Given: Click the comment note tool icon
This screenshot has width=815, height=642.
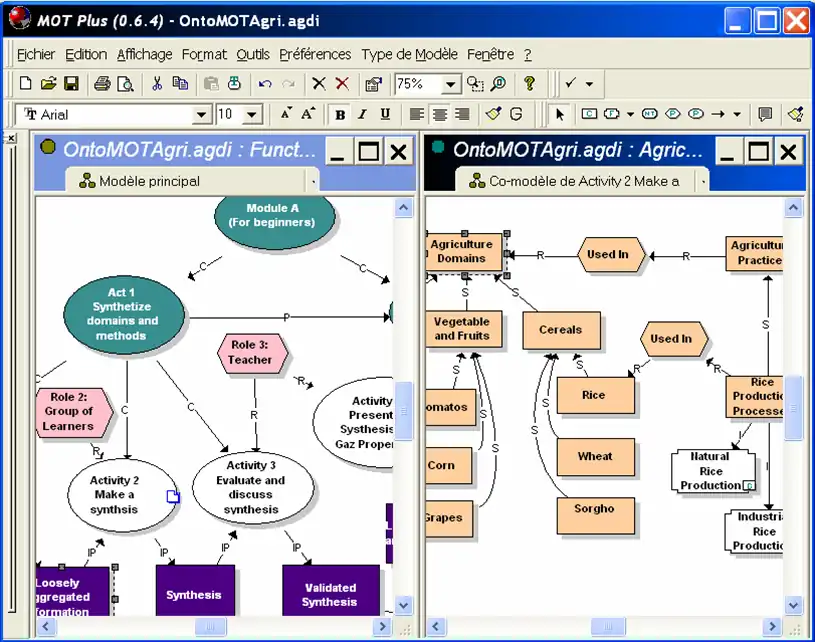Looking at the screenshot, I should pos(765,114).
